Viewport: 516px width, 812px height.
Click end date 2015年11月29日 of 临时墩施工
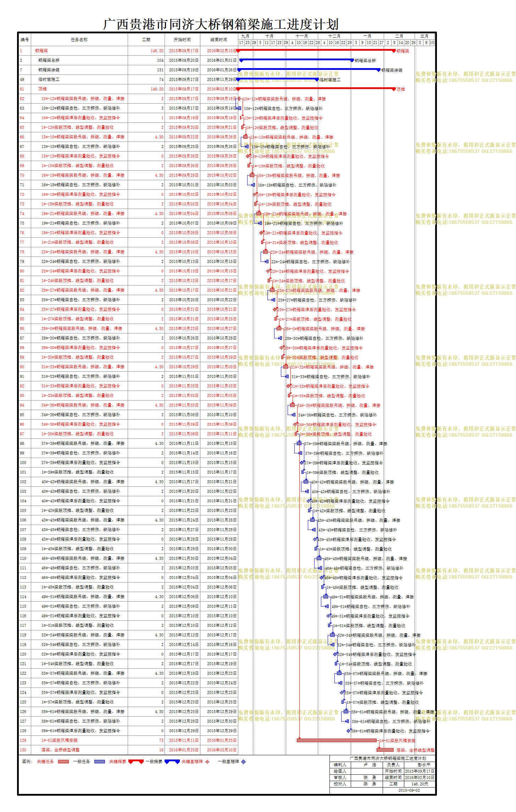pyautogui.click(x=222, y=79)
